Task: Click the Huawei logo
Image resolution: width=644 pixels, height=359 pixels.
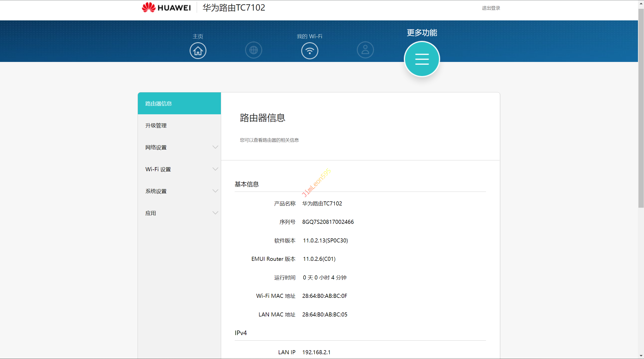Action: click(166, 8)
